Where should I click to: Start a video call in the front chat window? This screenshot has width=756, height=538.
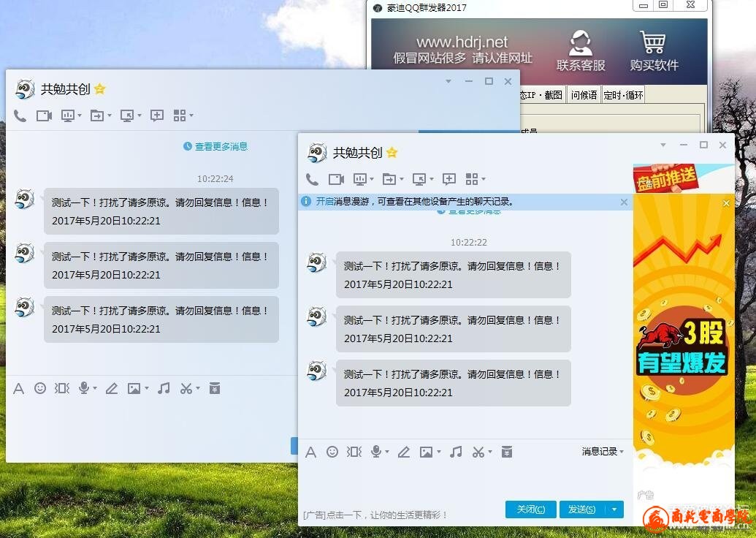click(336, 180)
